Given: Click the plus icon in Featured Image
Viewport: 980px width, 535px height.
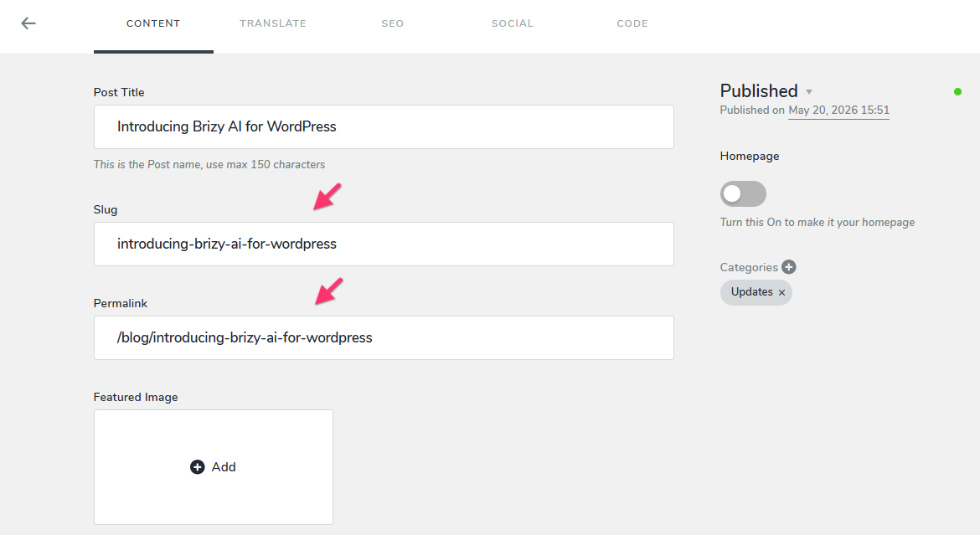Looking at the screenshot, I should pyautogui.click(x=198, y=467).
